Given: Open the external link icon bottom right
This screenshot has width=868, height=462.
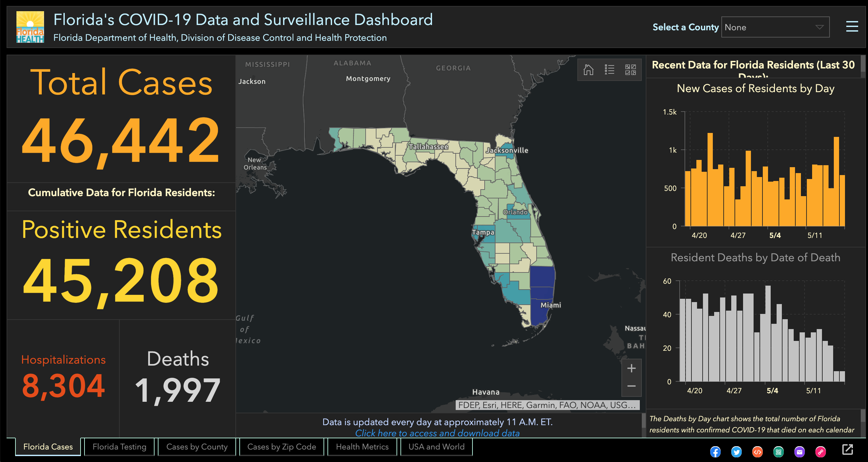Looking at the screenshot, I should pyautogui.click(x=848, y=450).
